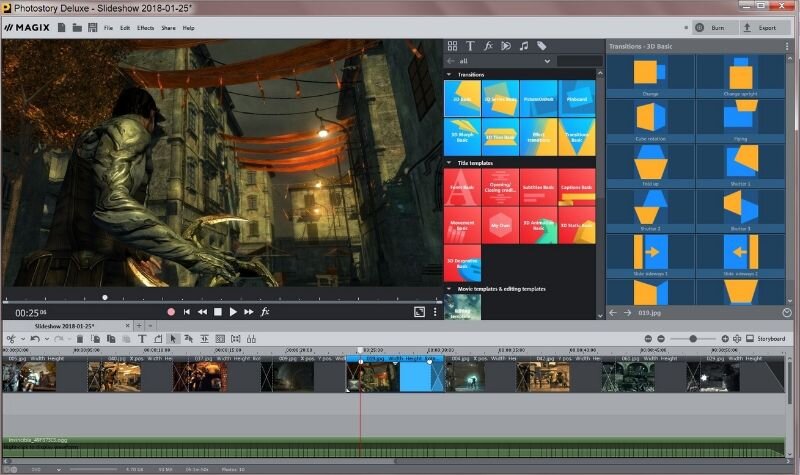Select the Pinboard transitions tile
This screenshot has width=800, height=475.
click(577, 98)
